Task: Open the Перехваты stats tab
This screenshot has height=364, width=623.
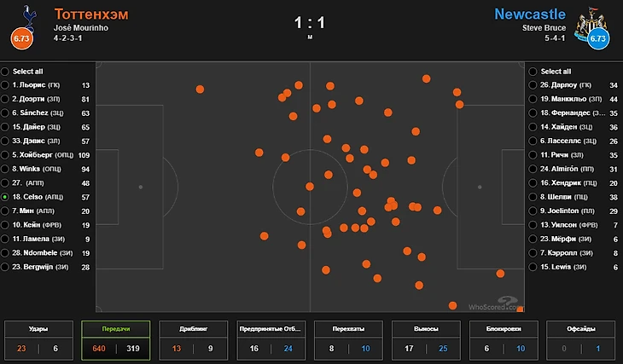Action: [x=348, y=340]
